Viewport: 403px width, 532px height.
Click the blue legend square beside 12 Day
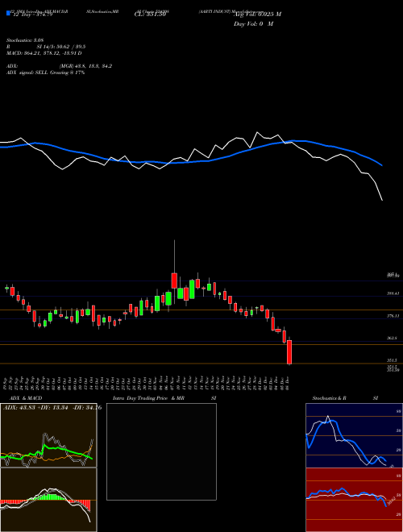pos(9,13)
